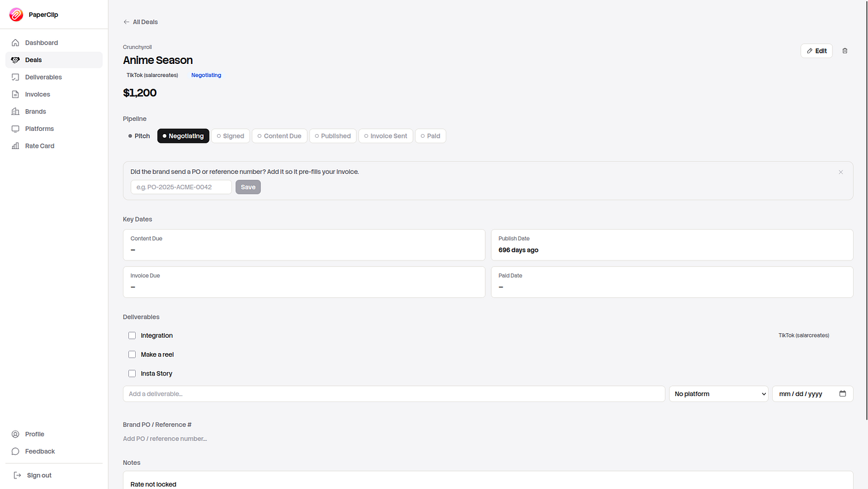Click the Invoices document icon in sidebar
The width and height of the screenshot is (868, 489).
pos(15,94)
